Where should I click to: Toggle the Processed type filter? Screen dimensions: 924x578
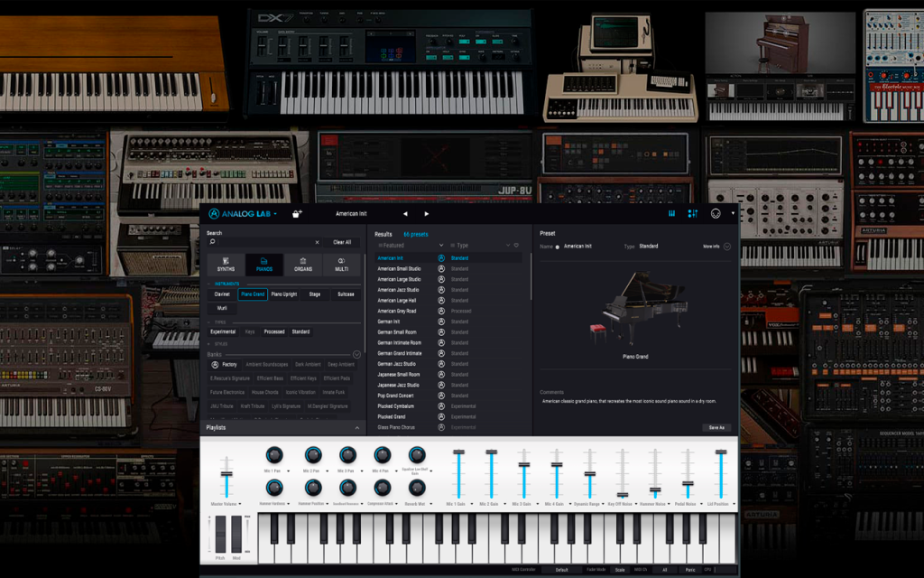(x=274, y=332)
